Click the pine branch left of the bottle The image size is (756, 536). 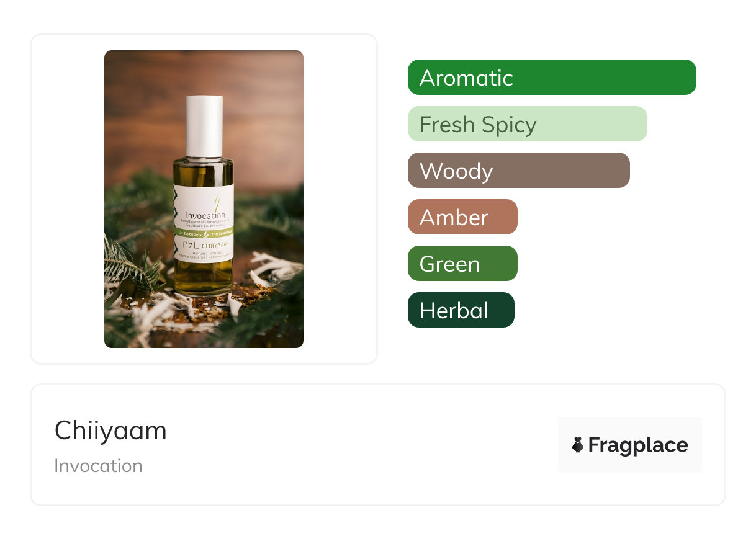(129, 261)
